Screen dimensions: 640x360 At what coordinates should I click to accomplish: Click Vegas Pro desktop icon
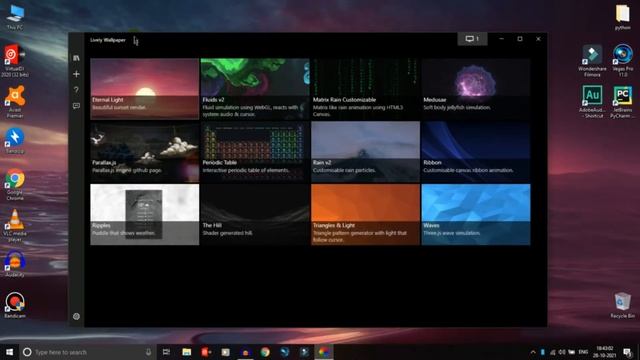coord(622,60)
